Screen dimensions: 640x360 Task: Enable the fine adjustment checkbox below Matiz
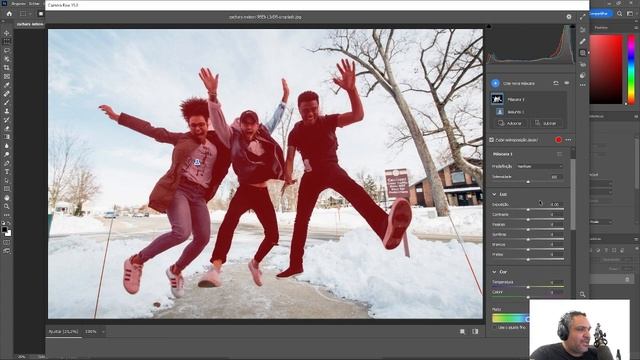(495, 327)
